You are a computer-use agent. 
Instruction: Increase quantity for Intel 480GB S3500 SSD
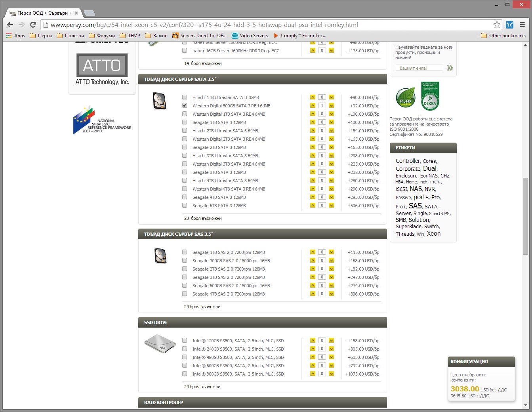(313, 357)
